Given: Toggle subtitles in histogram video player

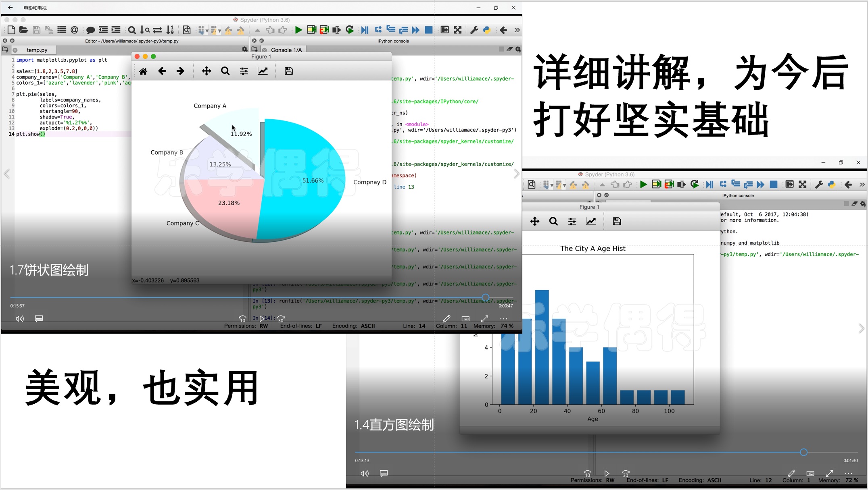Looking at the screenshot, I should 384,473.
